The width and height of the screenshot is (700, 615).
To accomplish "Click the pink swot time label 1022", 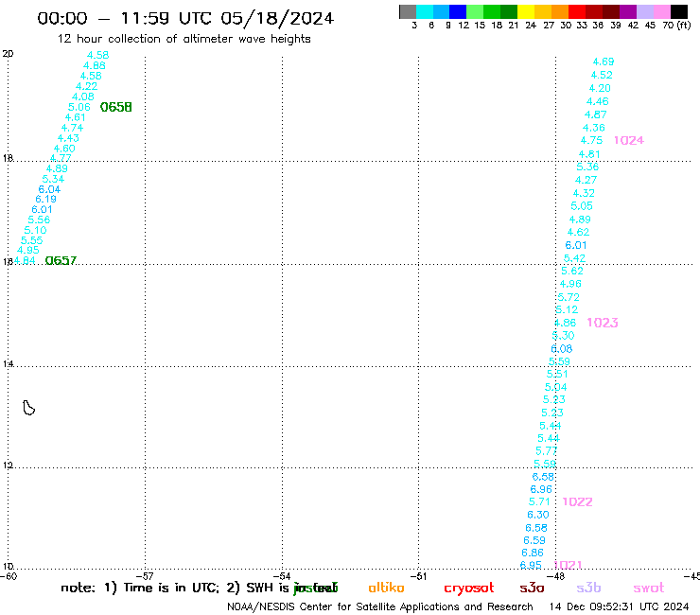I will click(578, 502).
